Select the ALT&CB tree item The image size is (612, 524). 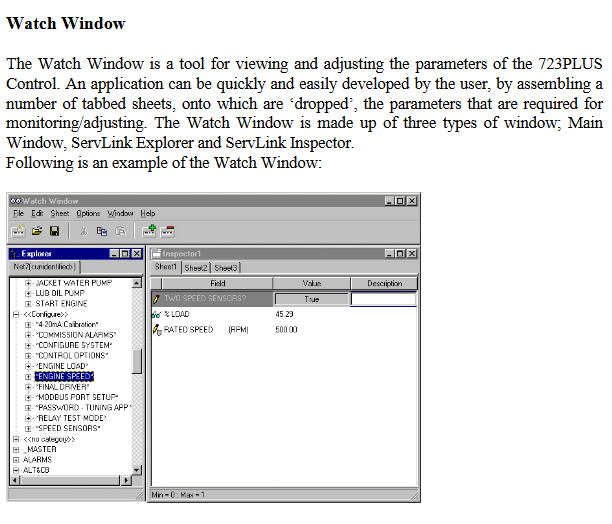click(x=36, y=471)
